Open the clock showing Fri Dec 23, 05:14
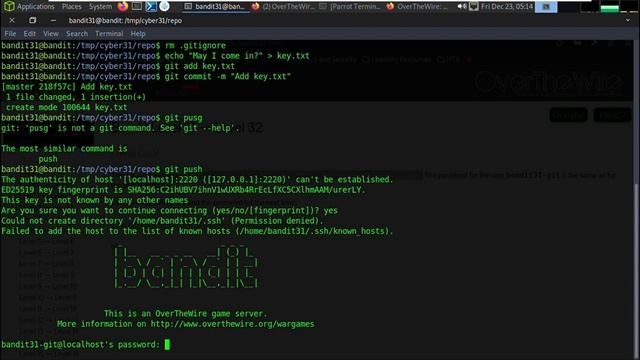Viewport: 640px width, 360px height. pyautogui.click(x=507, y=7)
